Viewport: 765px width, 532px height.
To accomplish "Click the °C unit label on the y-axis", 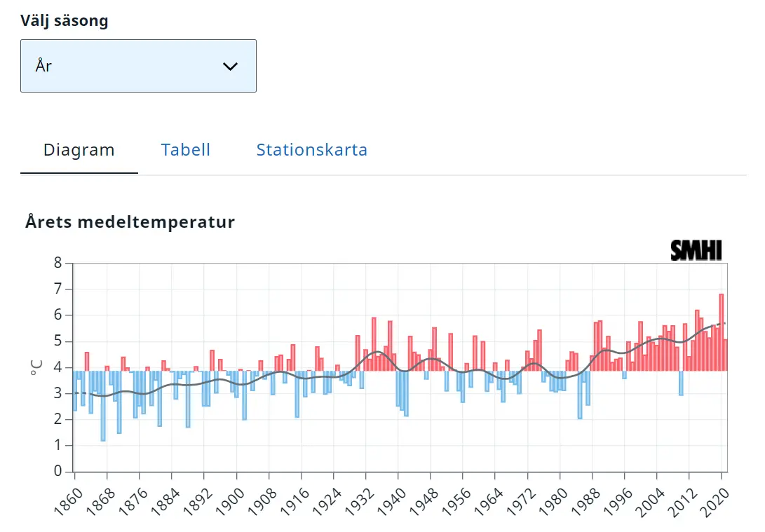I will coord(36,367).
